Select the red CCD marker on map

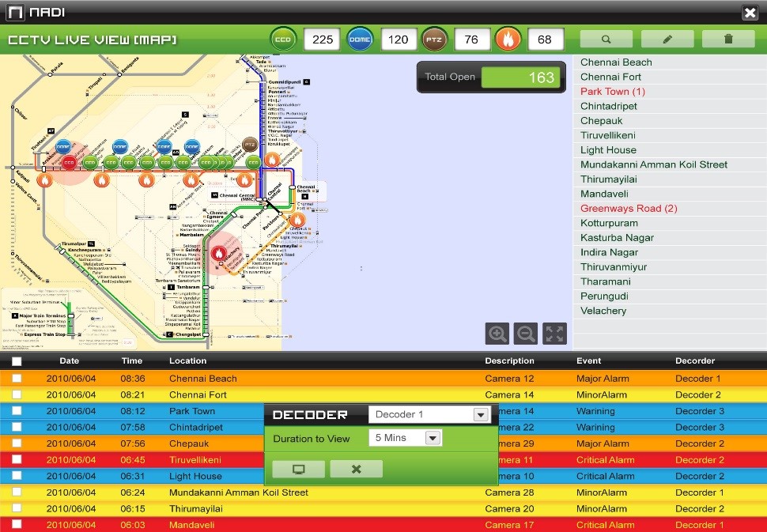pos(69,162)
